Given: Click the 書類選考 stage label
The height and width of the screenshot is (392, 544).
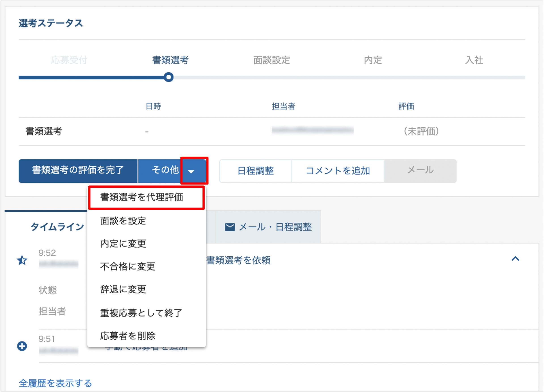Looking at the screenshot, I should pos(170,60).
